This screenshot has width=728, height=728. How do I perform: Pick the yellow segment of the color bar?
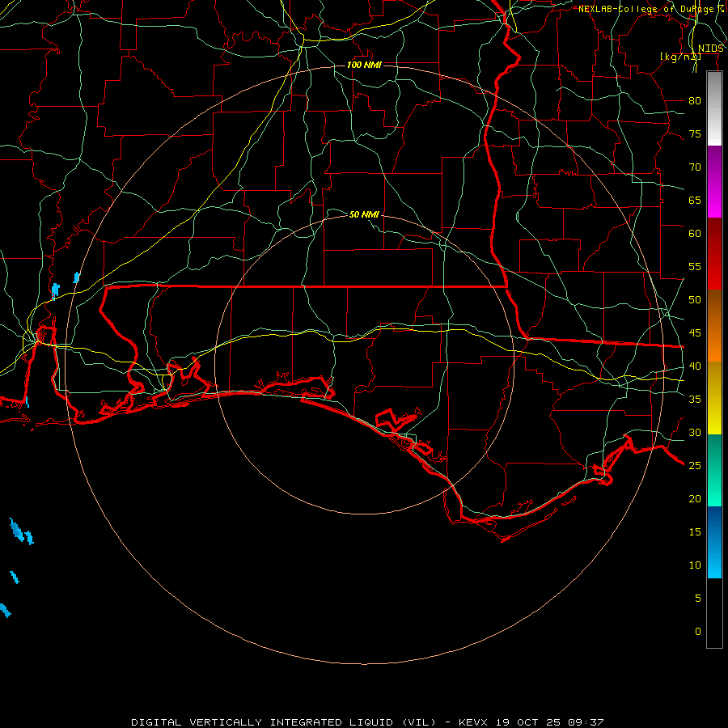coord(714,398)
